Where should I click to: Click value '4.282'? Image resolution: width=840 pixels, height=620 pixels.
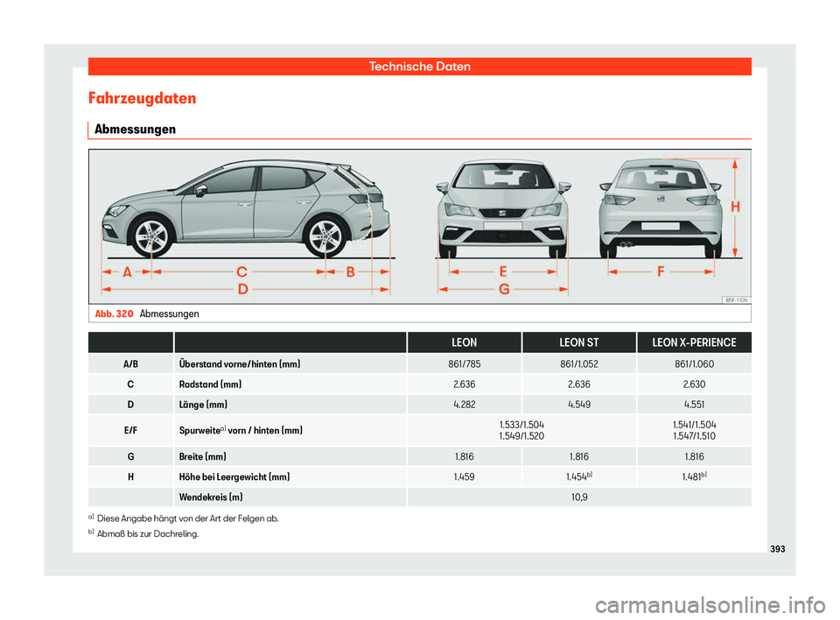pos(464,405)
